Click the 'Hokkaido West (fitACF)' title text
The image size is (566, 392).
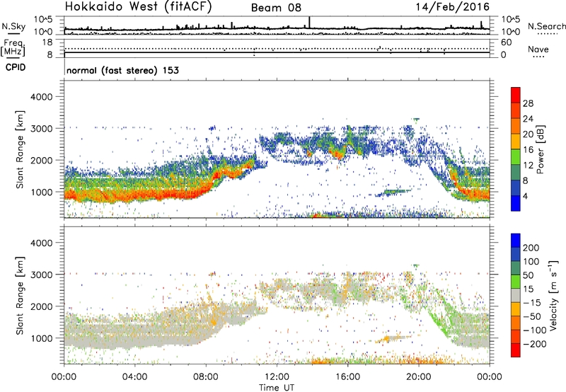tap(138, 7)
